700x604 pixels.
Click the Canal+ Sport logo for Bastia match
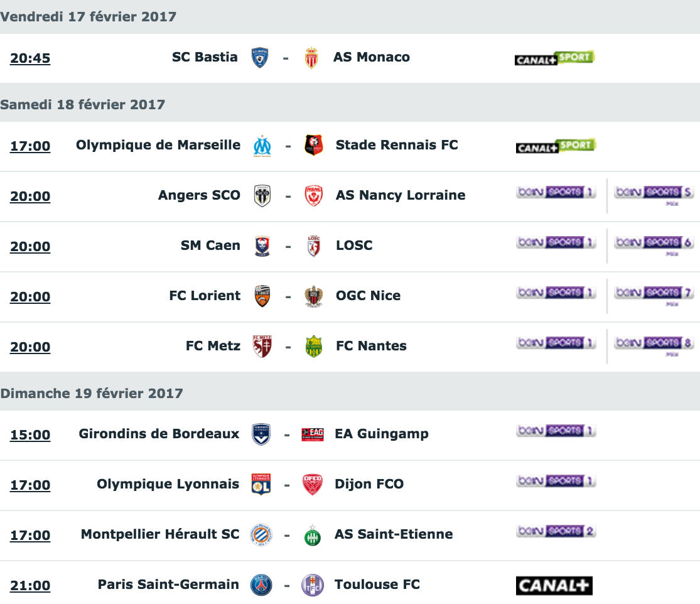pyautogui.click(x=554, y=58)
